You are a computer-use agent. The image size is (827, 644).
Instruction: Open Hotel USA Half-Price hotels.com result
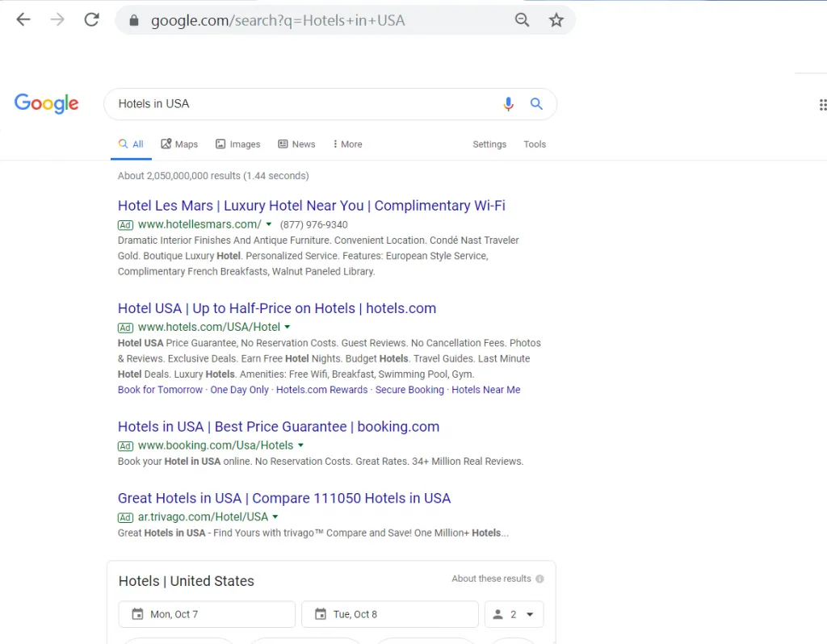coord(277,308)
